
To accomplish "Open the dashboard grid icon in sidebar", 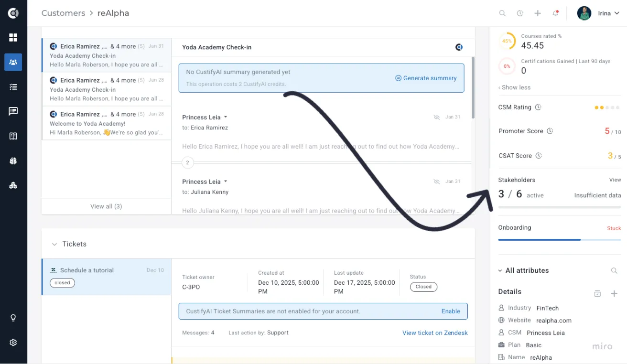I will coord(13,37).
